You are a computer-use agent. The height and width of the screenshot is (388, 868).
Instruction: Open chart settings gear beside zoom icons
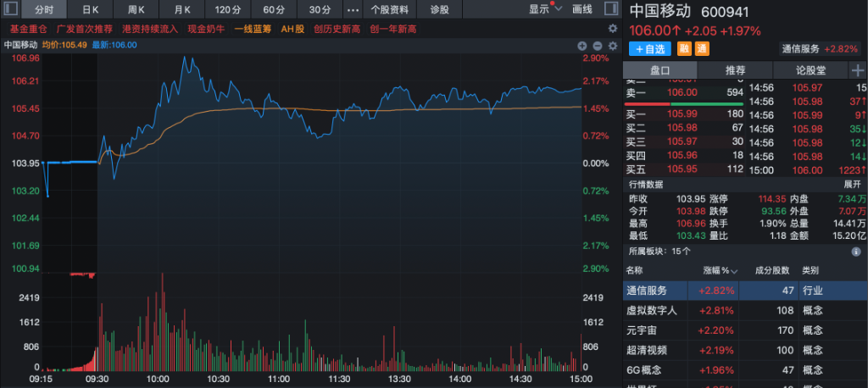[613, 46]
